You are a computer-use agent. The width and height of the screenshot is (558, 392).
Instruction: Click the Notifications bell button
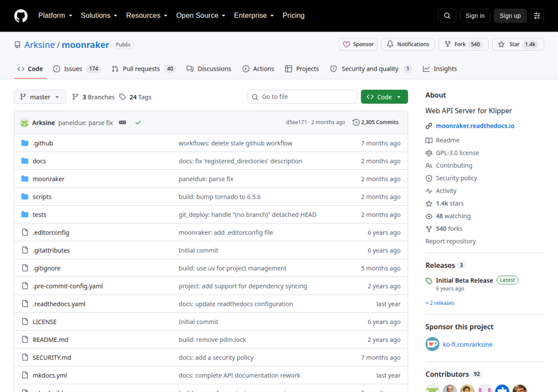[x=408, y=44]
